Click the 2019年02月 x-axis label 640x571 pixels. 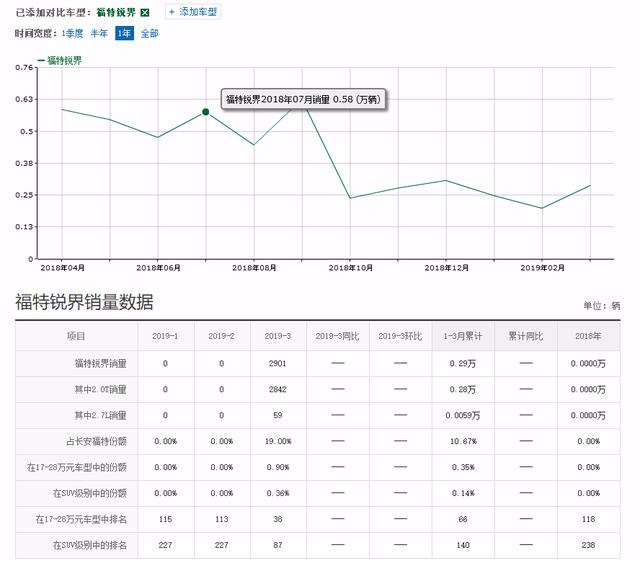[x=543, y=268]
